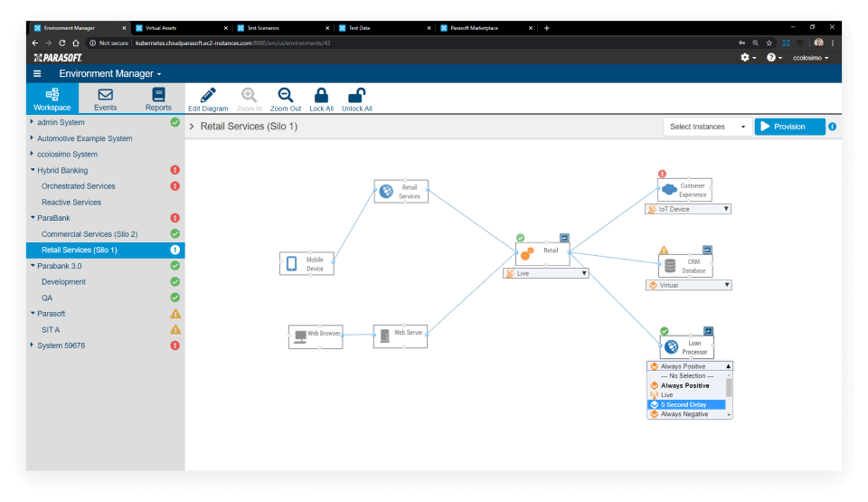The image size is (868, 502).
Task: Select the Retail Services globe node
Action: click(x=401, y=192)
